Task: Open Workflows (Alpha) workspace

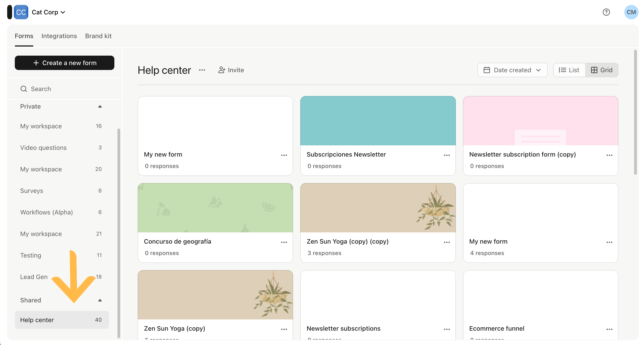Action: [61, 212]
